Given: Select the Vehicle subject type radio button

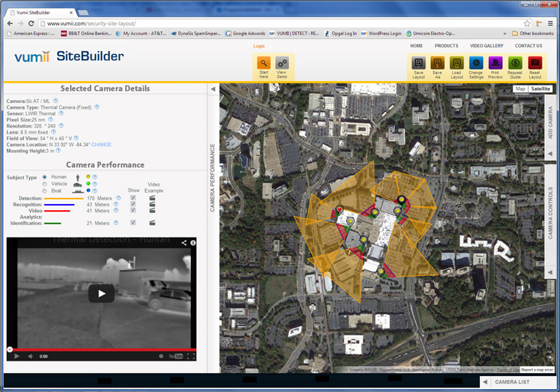Looking at the screenshot, I should point(44,184).
